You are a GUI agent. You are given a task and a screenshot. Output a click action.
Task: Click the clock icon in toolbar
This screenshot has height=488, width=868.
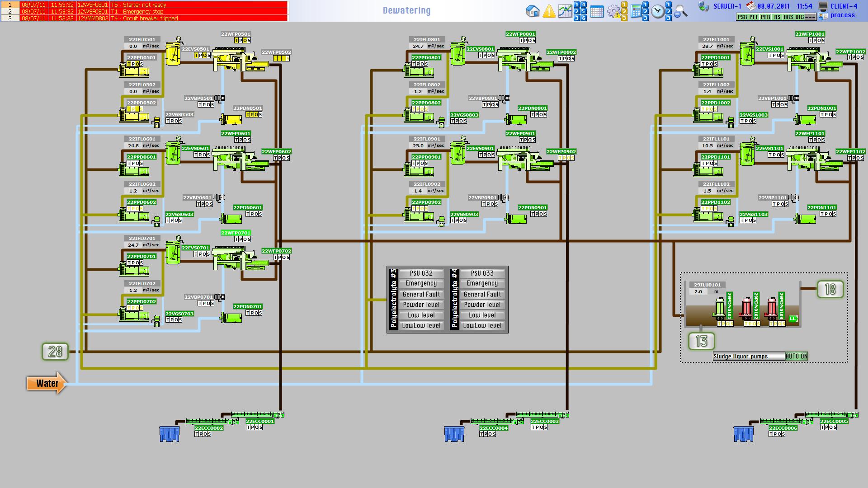658,11
